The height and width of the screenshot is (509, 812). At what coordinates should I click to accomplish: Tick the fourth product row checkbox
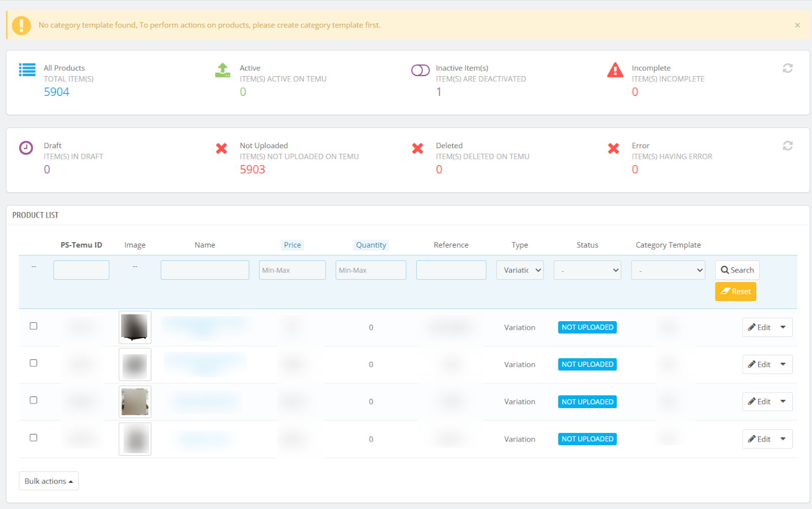33,437
